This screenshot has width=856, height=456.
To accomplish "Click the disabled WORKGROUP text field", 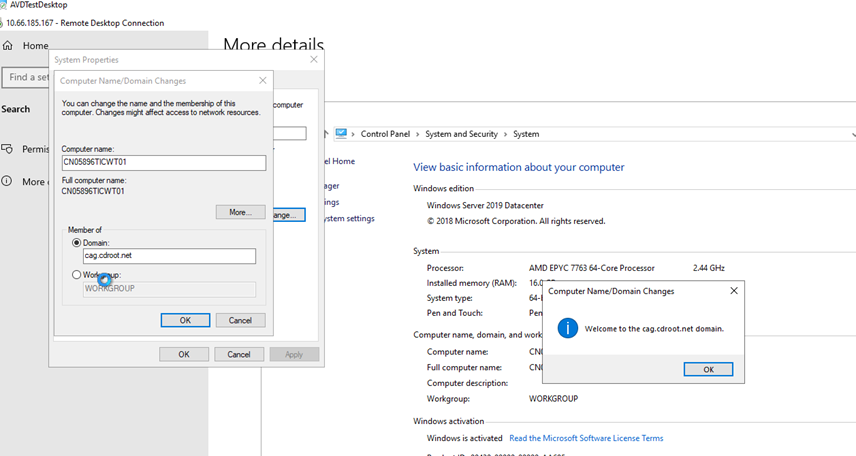I will (169, 288).
